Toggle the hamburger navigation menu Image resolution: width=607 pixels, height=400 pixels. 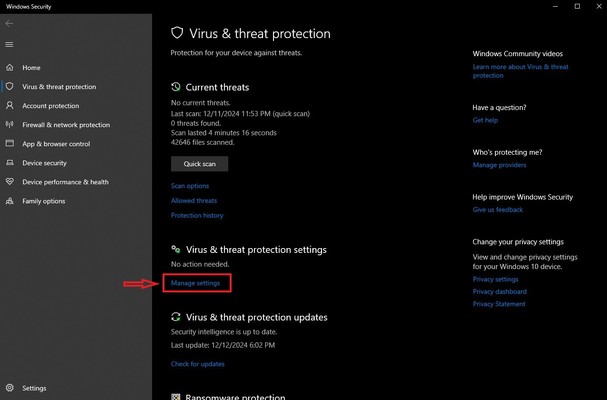pos(10,44)
